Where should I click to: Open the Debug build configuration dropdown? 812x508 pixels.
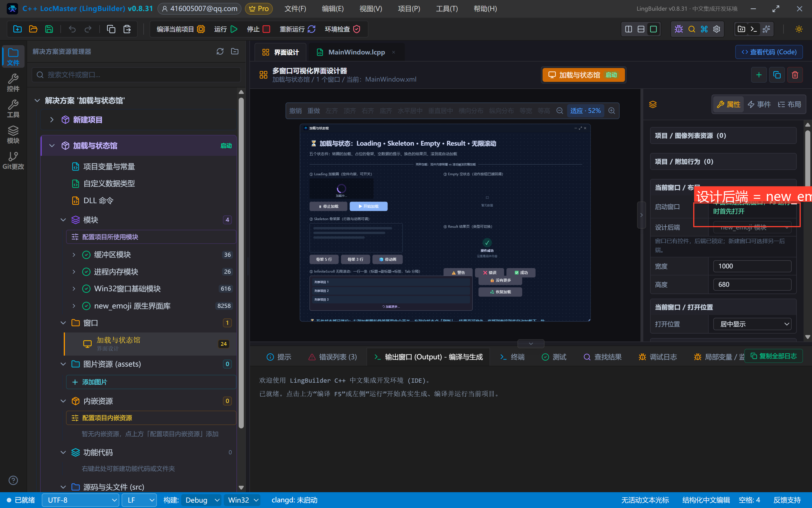click(x=201, y=500)
